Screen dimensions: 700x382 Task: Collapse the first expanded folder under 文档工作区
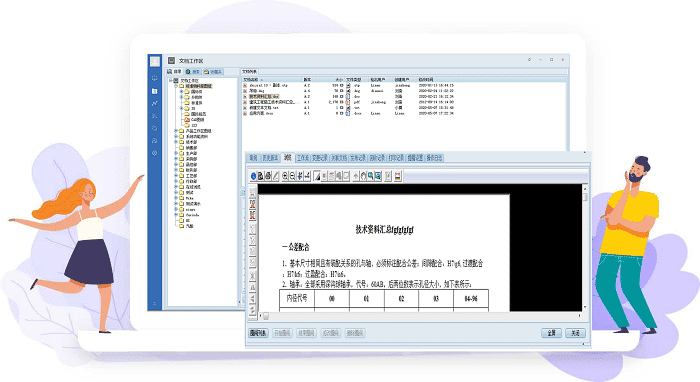176,86
